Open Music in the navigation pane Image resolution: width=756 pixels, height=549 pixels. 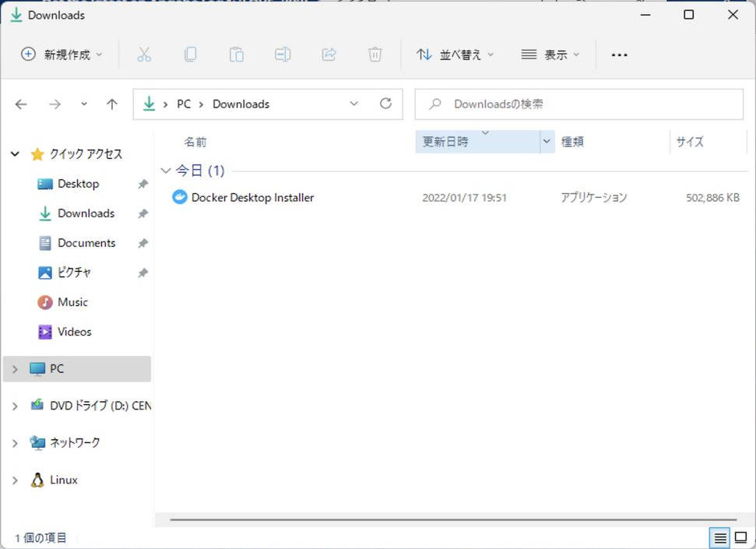pyautogui.click(x=72, y=302)
